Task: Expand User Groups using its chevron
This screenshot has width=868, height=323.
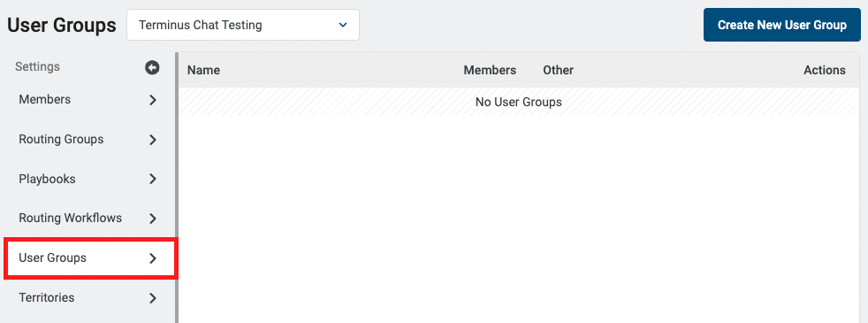Action: 153,258
